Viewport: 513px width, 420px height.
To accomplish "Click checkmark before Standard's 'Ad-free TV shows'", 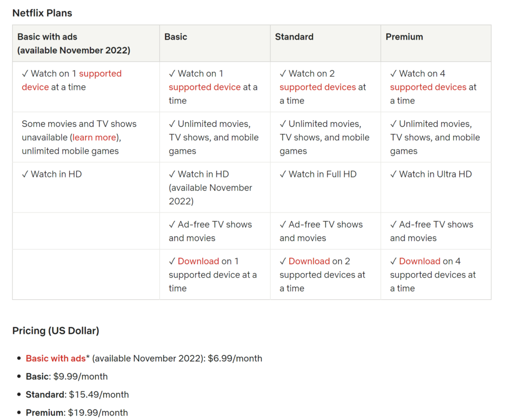I will 283,225.
